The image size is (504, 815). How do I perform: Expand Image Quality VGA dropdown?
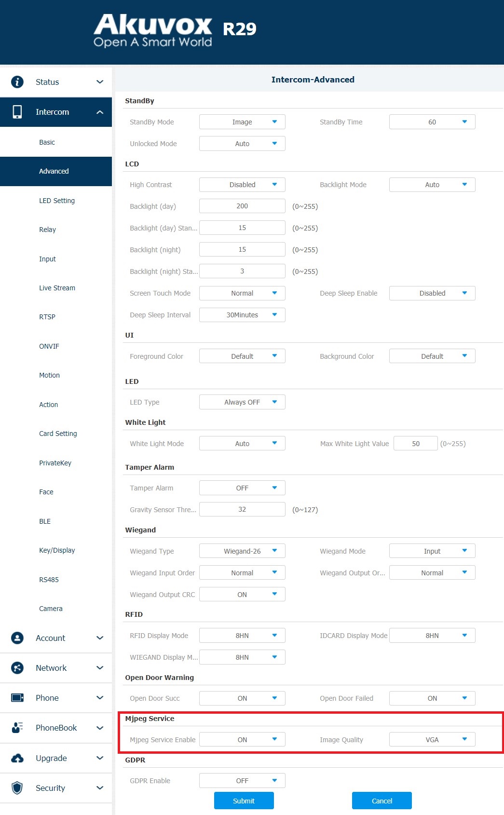tap(432, 740)
